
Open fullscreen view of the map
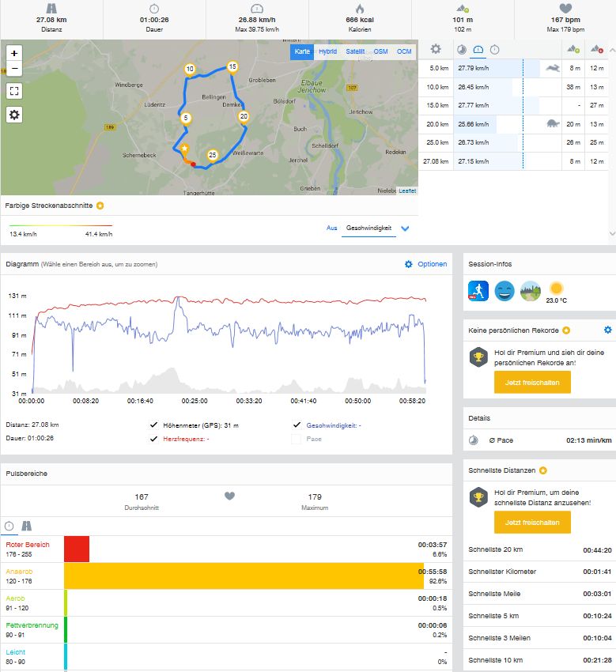[x=14, y=90]
